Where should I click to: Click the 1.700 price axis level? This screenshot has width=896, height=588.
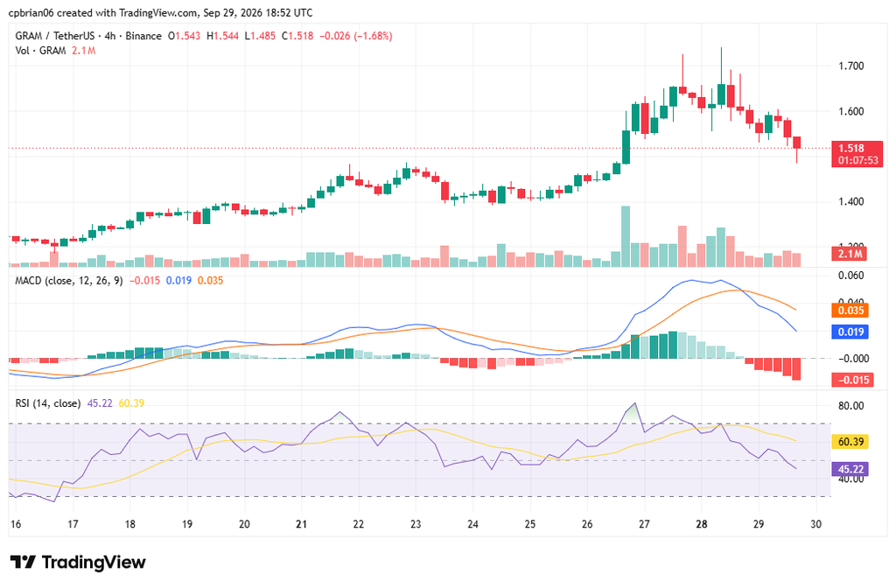pyautogui.click(x=850, y=66)
